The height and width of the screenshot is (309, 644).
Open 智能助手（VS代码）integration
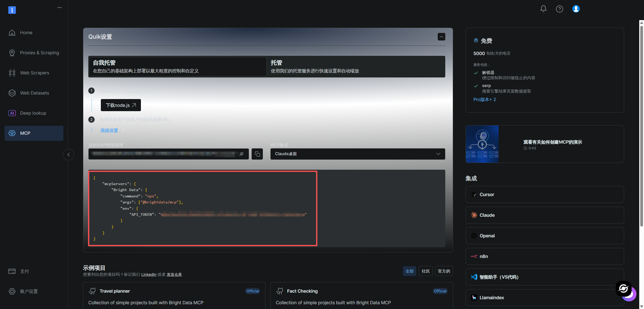point(545,277)
